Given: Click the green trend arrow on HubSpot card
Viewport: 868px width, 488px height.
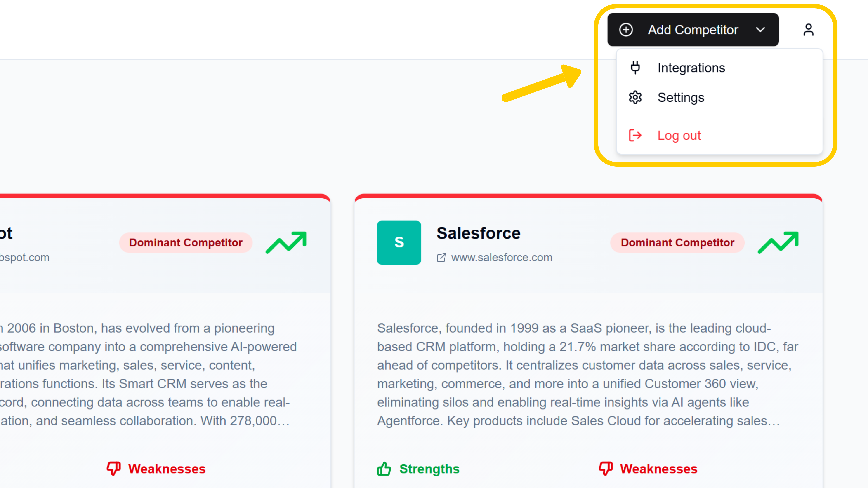Looking at the screenshot, I should coord(286,242).
